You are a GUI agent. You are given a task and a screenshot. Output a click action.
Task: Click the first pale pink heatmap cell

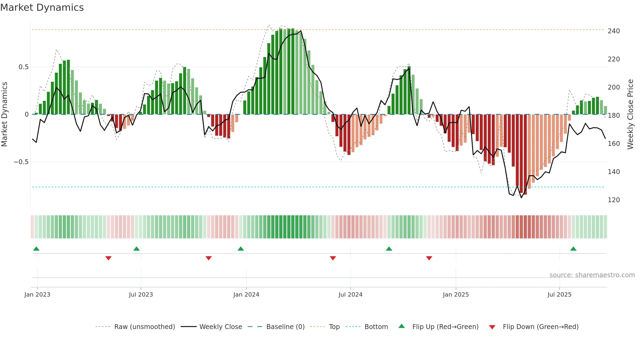pos(32,227)
